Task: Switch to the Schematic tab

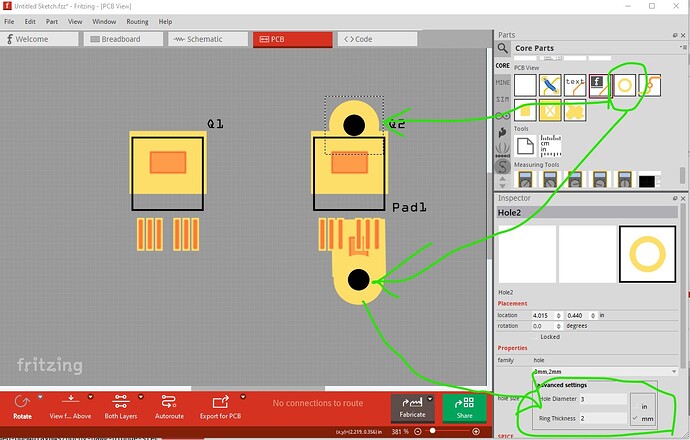Action: tap(195, 39)
